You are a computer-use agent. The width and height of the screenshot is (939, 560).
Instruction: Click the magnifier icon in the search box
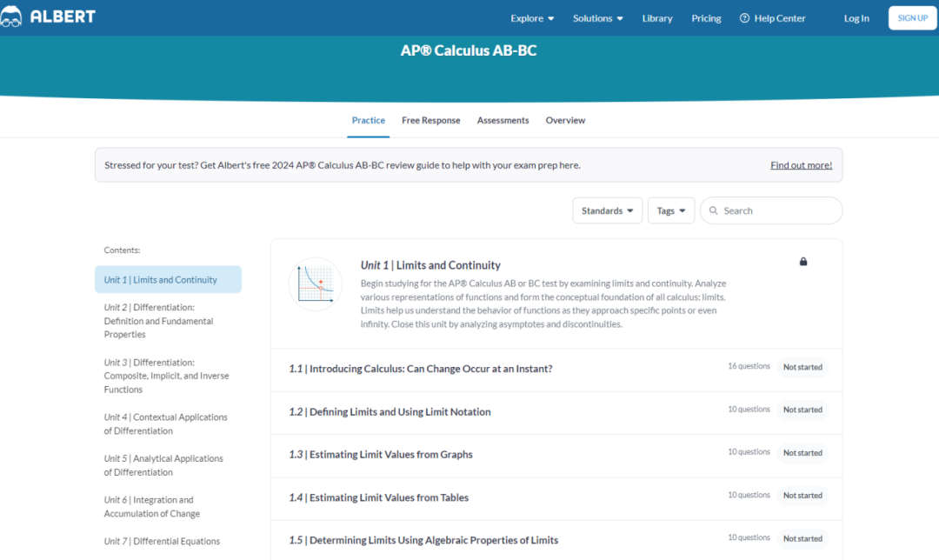pos(713,210)
